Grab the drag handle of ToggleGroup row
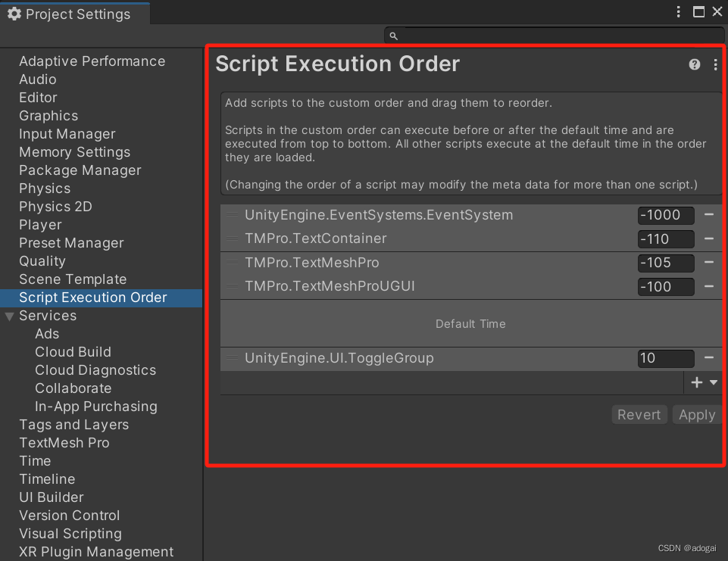Viewport: 728px width, 561px height. tap(232, 357)
